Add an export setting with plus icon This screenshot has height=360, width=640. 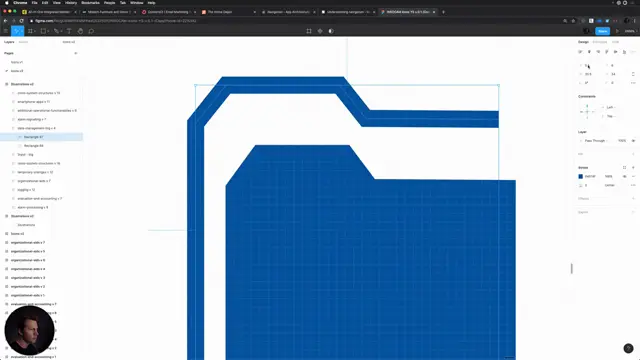click(633, 212)
